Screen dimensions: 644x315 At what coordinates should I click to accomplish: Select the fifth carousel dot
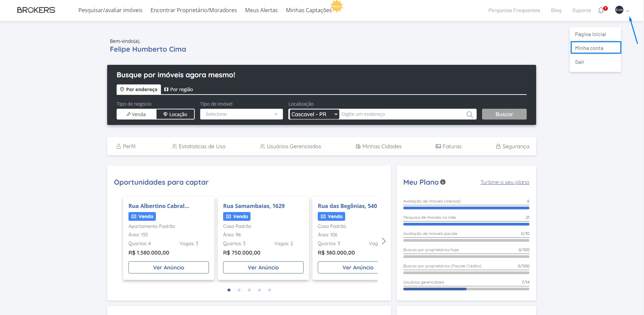pos(269,290)
